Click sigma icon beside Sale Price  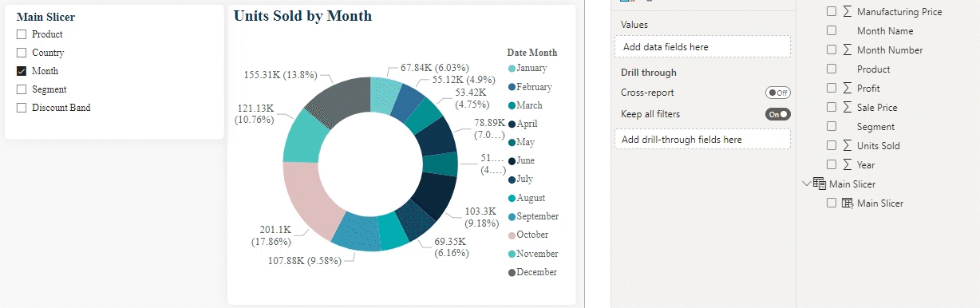click(x=847, y=108)
